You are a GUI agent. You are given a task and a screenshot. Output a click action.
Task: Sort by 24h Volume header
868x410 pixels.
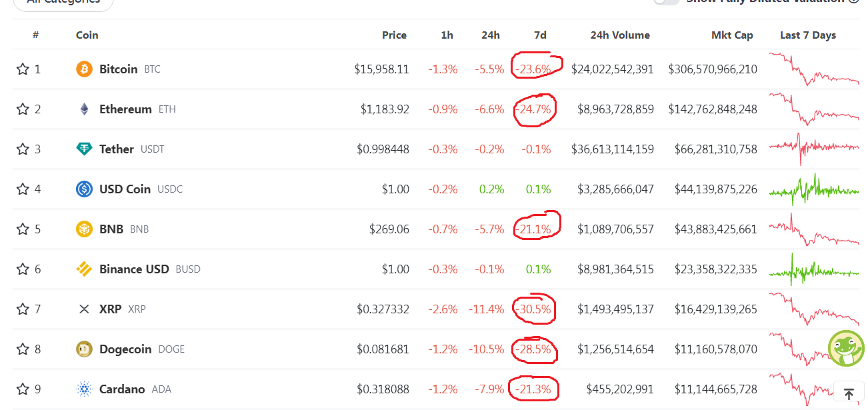tap(620, 35)
